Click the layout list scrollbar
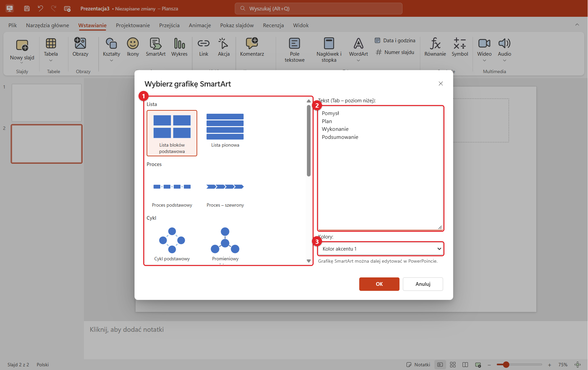The width and height of the screenshot is (588, 370). [309, 141]
